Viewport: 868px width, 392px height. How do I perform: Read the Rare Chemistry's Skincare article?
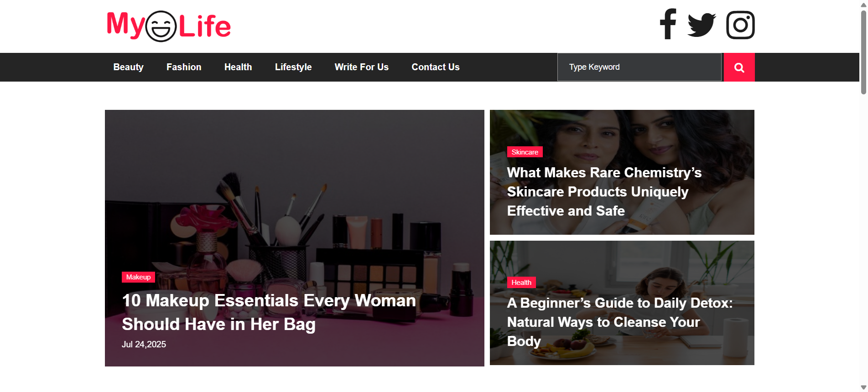pos(604,192)
